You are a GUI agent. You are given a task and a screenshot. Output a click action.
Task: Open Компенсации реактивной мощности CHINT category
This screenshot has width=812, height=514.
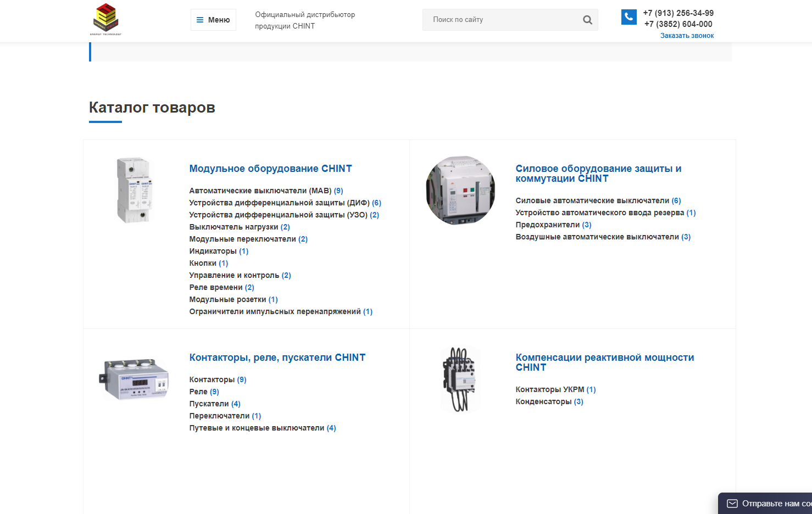coord(604,362)
